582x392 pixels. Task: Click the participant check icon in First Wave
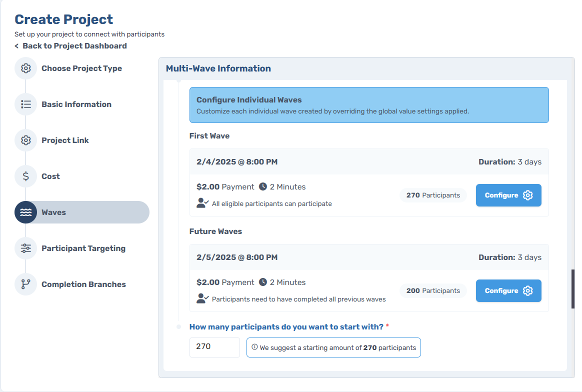click(x=202, y=203)
